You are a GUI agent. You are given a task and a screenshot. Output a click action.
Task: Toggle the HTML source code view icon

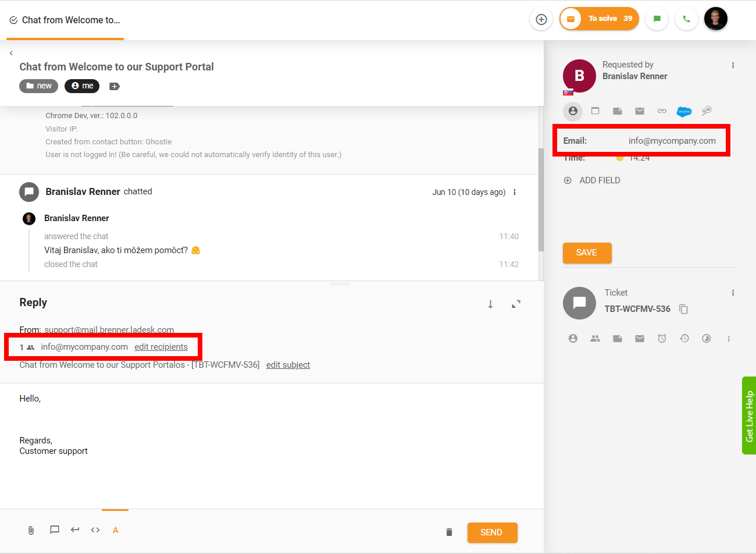tap(95, 530)
